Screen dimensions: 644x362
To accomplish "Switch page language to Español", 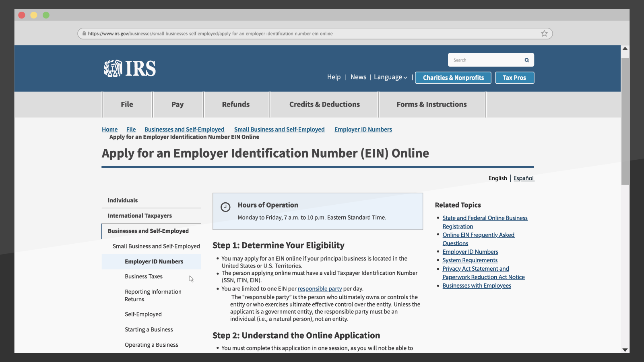I will (x=524, y=178).
